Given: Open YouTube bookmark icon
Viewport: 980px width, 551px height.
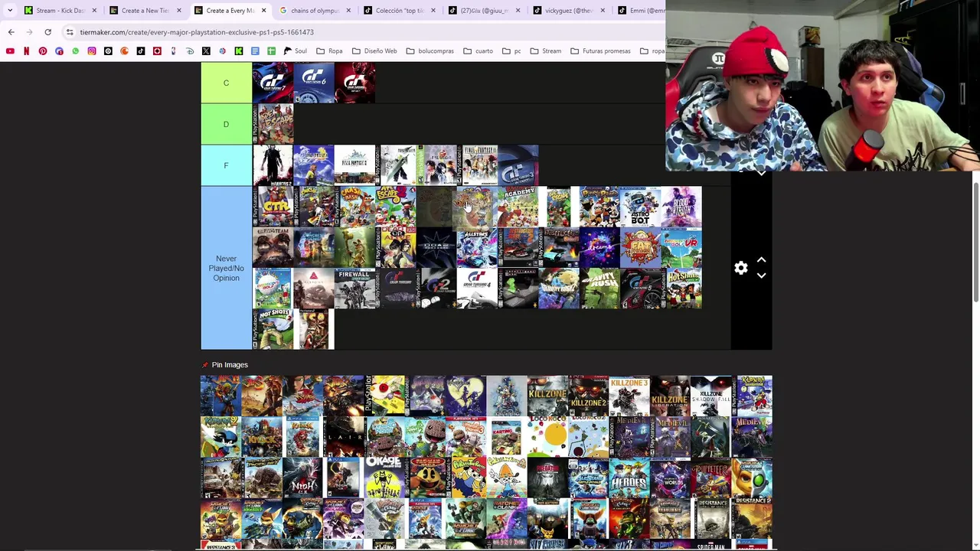Looking at the screenshot, I should [10, 51].
